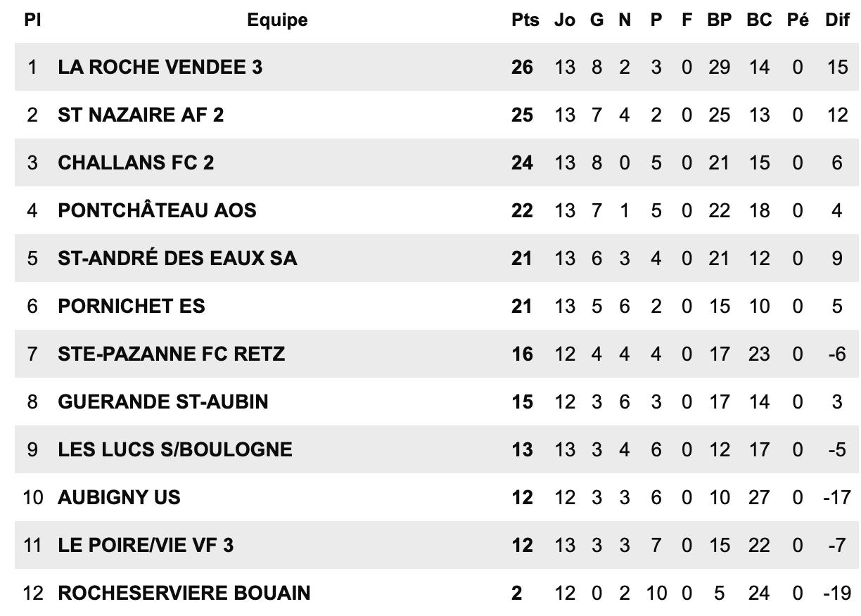861x616 pixels.
Task: Click the Pl column header
Action: pos(32,20)
